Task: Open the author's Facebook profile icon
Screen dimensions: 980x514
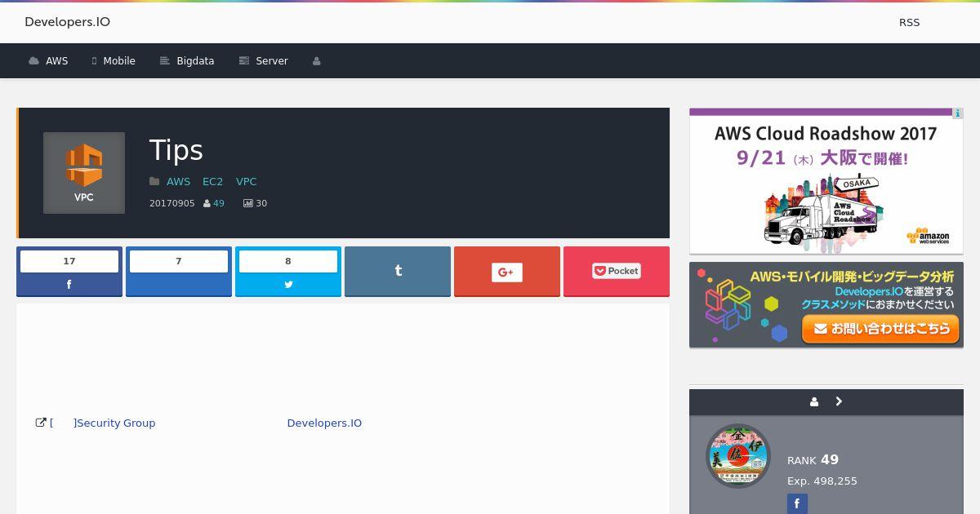Action: tap(797, 504)
